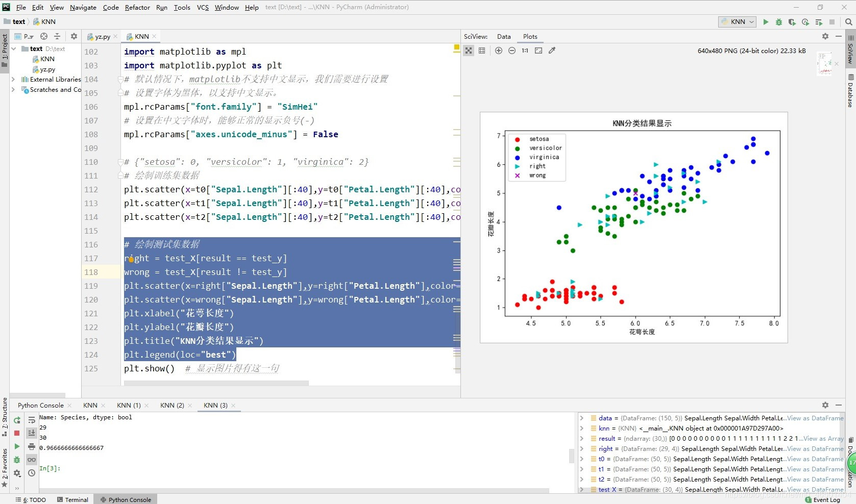856x504 pixels.
Task: Open the Database side panel
Action: pyautogui.click(x=851, y=91)
